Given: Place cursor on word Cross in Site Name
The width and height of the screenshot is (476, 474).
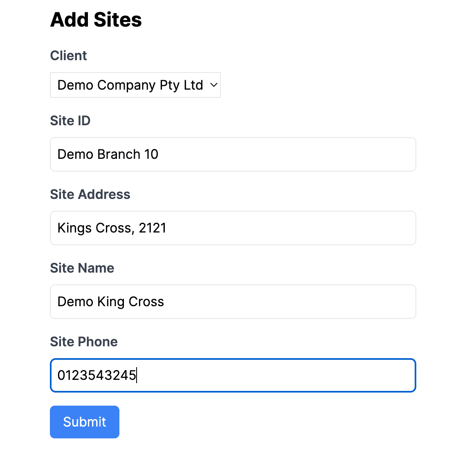Looking at the screenshot, I should (x=146, y=302).
